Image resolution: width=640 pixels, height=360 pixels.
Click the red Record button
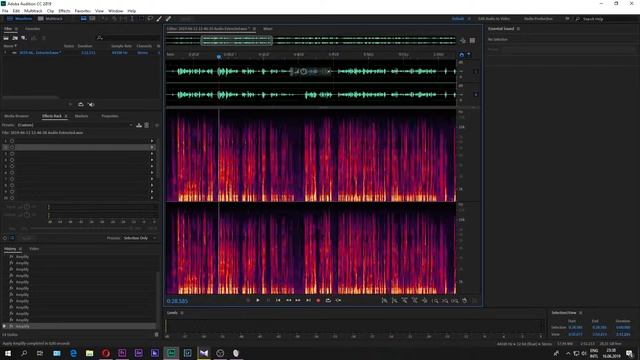coord(318,300)
